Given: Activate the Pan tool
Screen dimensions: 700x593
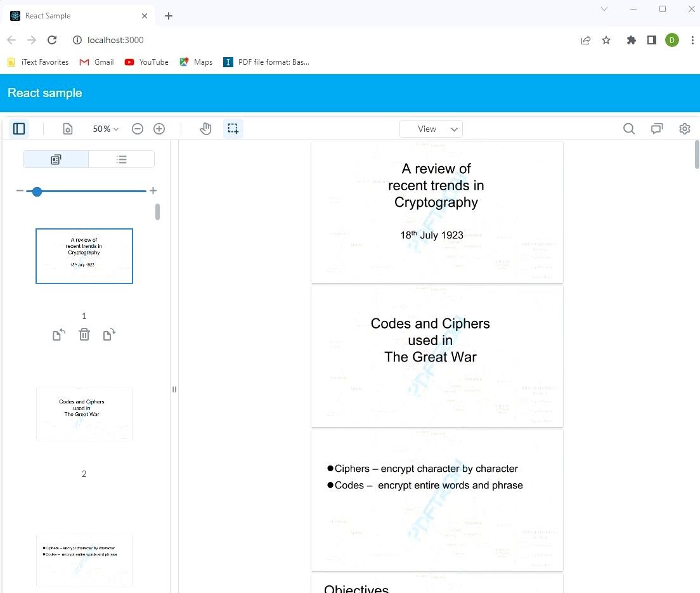Looking at the screenshot, I should (205, 128).
